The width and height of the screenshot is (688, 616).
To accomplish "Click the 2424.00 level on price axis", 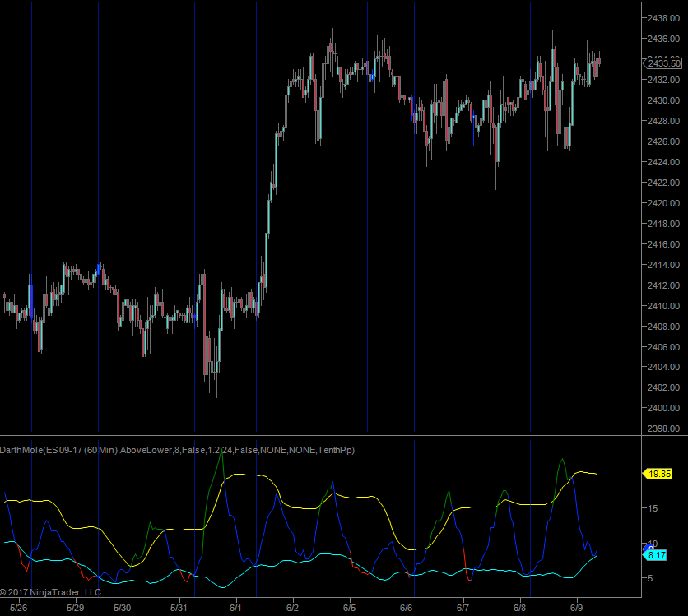I will click(663, 162).
